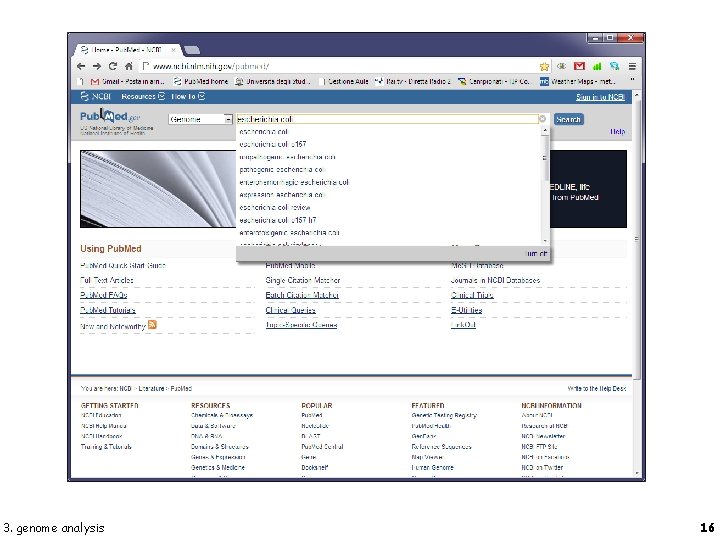Screen dimensions: 720x540
Task: Open the red Gmail extension icon
Action: 579,66
